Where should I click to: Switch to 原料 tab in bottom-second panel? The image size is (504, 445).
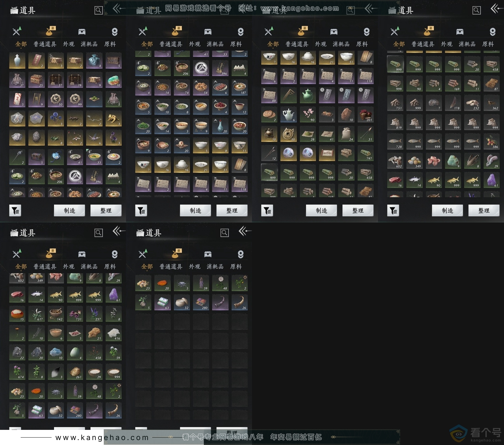point(236,267)
